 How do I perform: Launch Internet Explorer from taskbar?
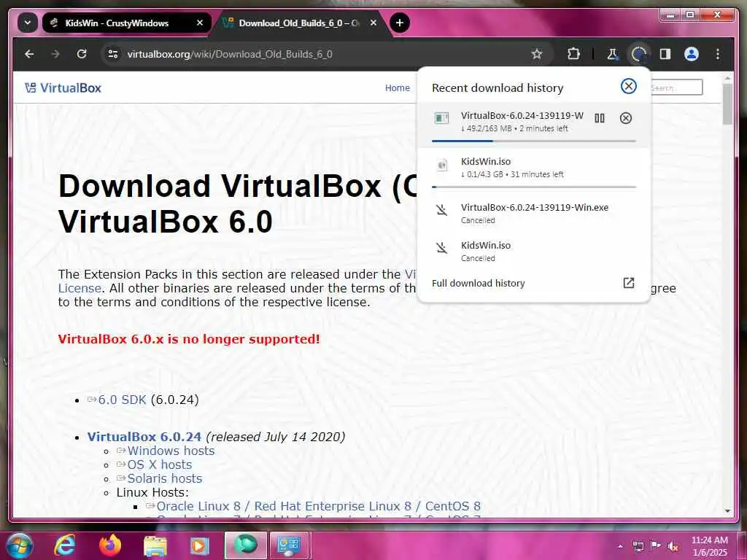[64, 545]
